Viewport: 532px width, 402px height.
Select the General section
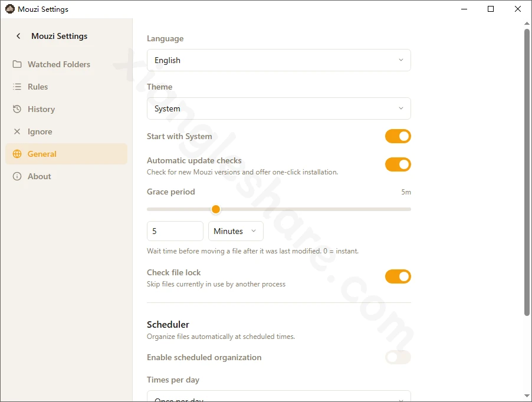66,154
